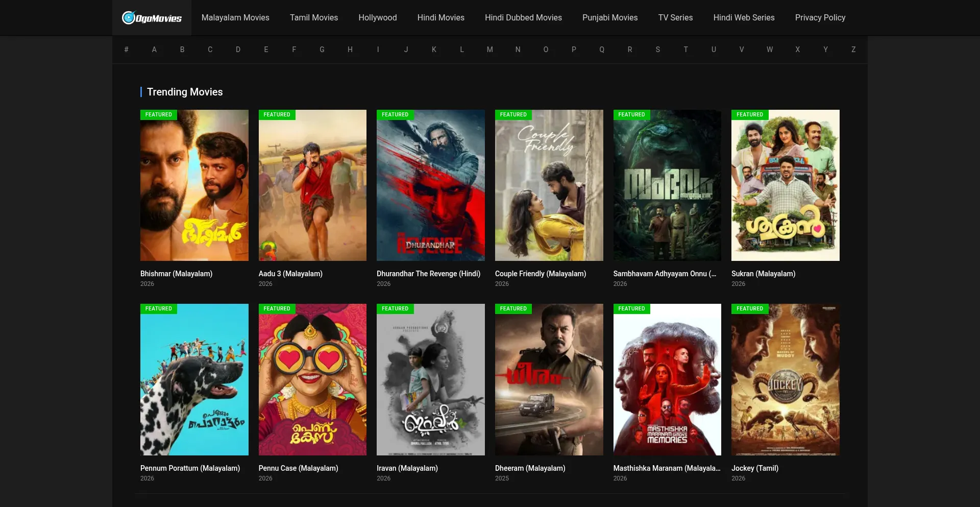Click the Dheeram (Malayalam) title

[530, 468]
